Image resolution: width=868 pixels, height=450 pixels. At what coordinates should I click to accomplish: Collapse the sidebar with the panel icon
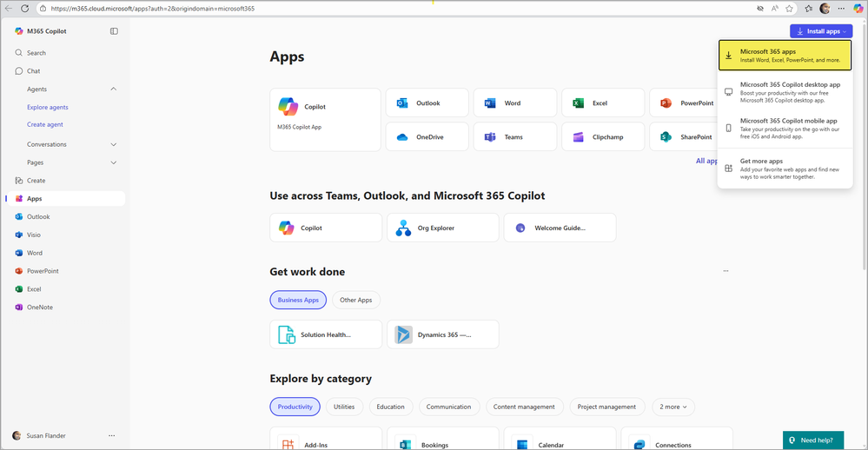point(114,31)
